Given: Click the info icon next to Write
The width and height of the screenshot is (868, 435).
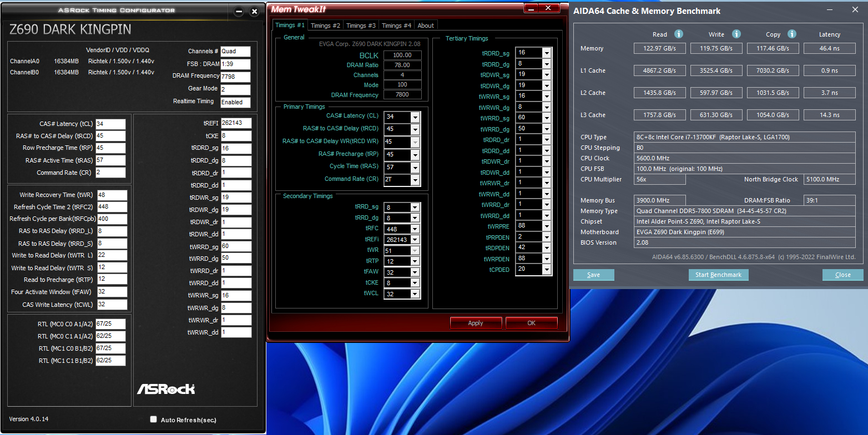Looking at the screenshot, I should 736,34.
